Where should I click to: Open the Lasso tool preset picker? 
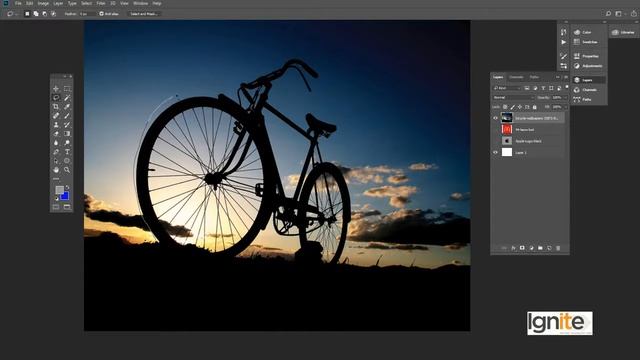tap(12, 13)
